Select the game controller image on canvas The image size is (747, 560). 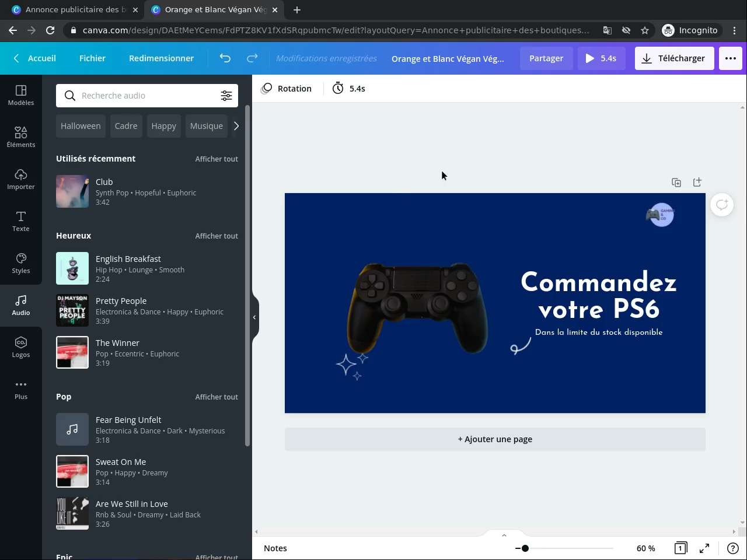(x=417, y=308)
